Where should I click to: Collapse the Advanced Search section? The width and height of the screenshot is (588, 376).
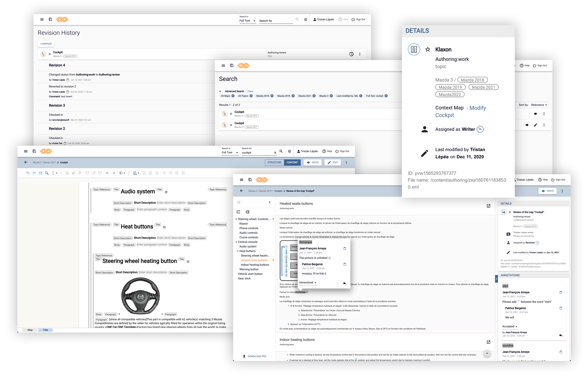[x=220, y=91]
